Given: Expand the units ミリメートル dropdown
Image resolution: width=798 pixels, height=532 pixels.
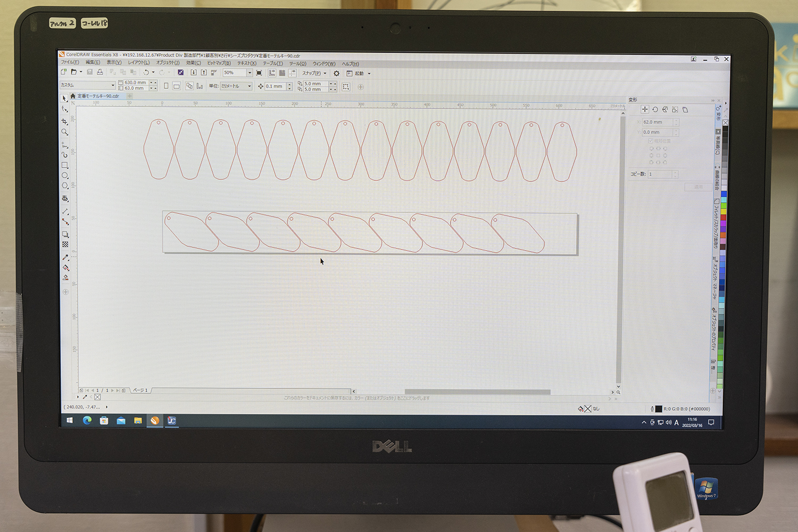Looking at the screenshot, I should pos(249,86).
